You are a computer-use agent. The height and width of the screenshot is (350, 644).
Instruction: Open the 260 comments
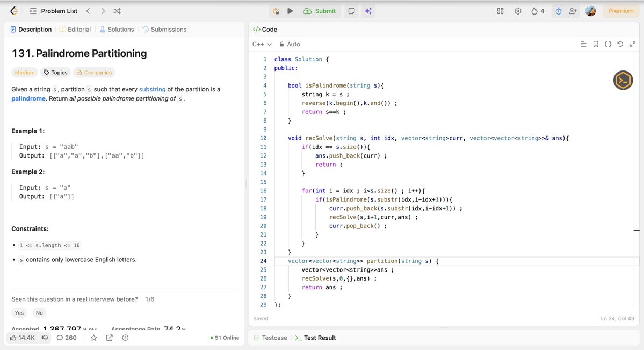(66, 338)
